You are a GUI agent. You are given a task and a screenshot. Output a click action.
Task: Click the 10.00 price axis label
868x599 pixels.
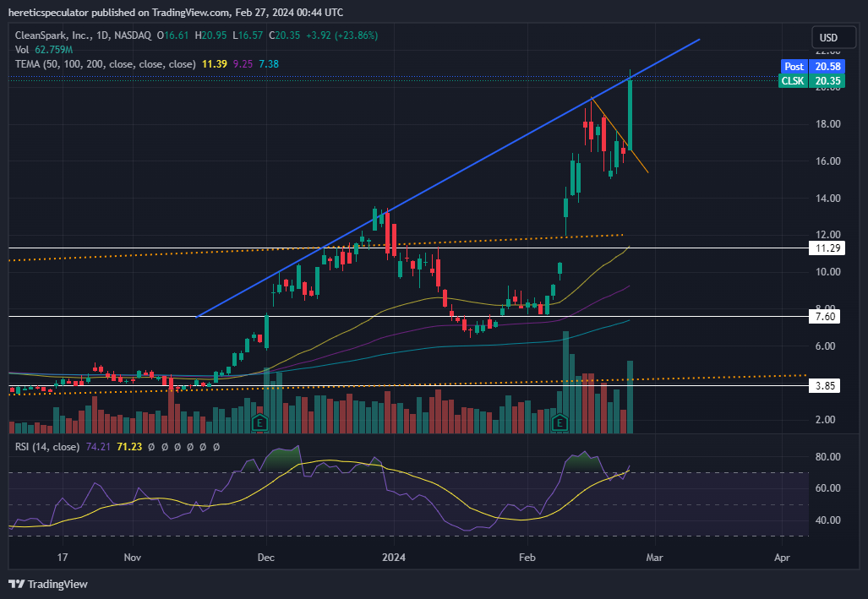pyautogui.click(x=827, y=272)
